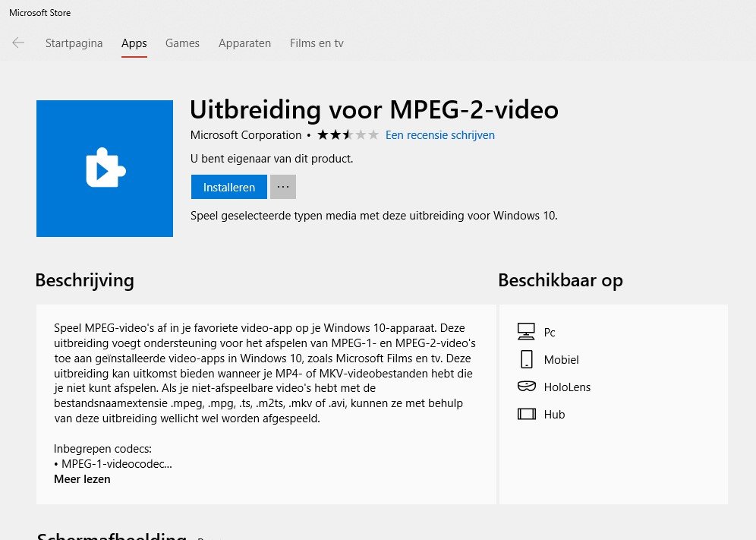Click the Installeren button

click(x=229, y=187)
